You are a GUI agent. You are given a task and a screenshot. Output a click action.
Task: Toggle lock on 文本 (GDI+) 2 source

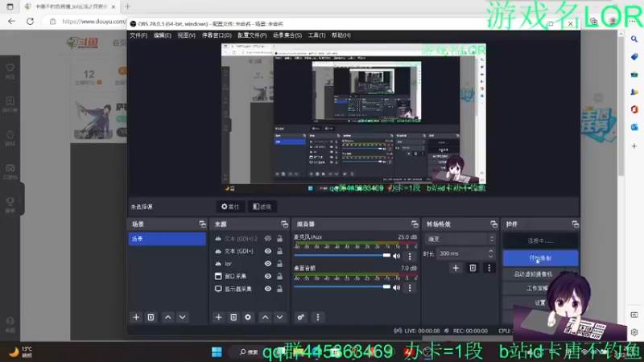tap(279, 238)
